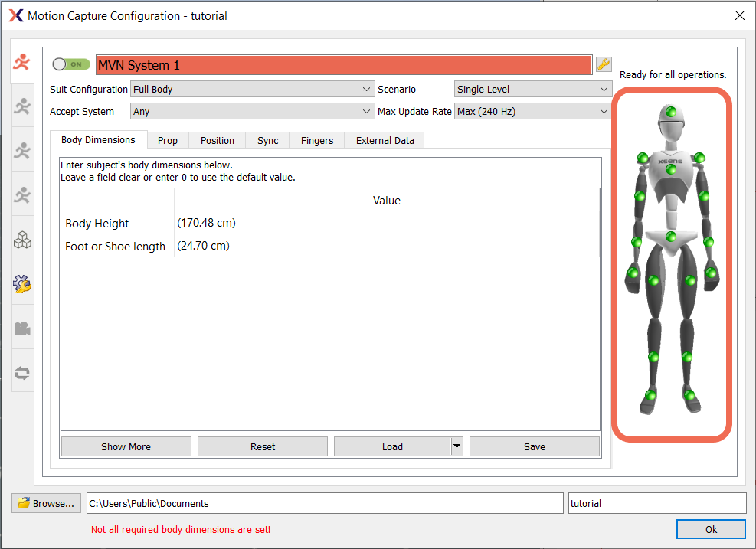Click the Xsens logo in the title bar
This screenshot has height=549, width=756.
[16, 15]
